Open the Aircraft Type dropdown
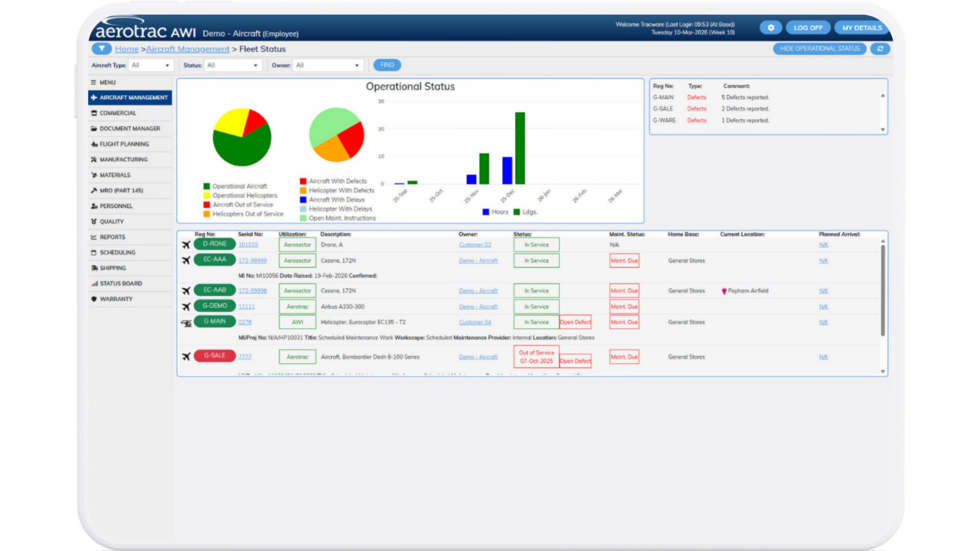This screenshot has height=551, width=980. click(x=152, y=65)
